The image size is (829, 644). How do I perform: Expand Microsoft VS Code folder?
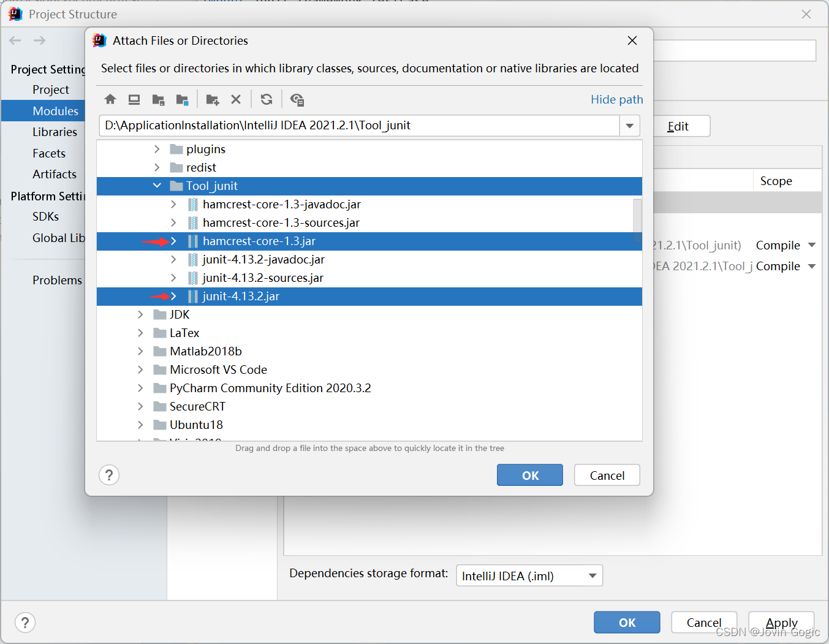[x=140, y=369]
